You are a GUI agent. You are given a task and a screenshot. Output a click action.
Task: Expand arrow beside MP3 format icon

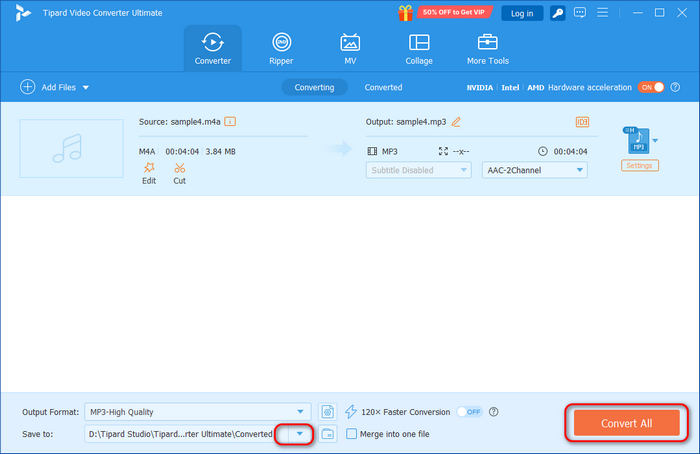click(655, 141)
